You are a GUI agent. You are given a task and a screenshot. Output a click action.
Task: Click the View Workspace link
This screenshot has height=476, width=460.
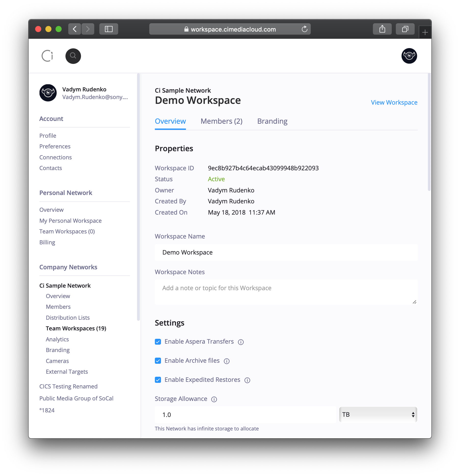pyautogui.click(x=394, y=102)
